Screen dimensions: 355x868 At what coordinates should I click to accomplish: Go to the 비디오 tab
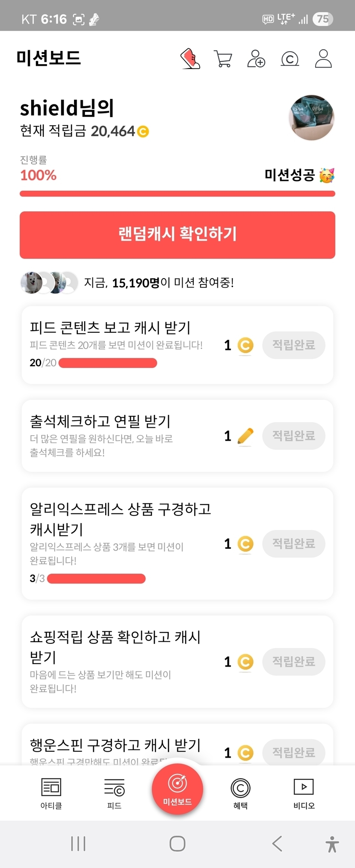point(304,793)
